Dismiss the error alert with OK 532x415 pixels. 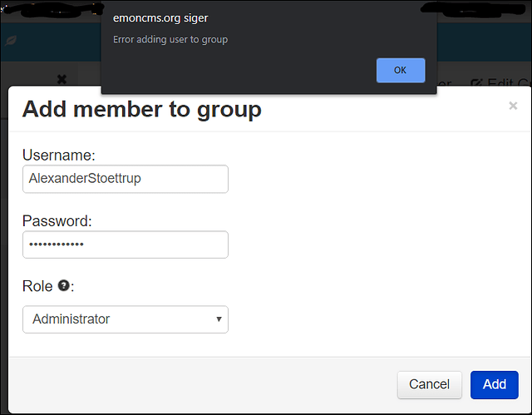(401, 70)
